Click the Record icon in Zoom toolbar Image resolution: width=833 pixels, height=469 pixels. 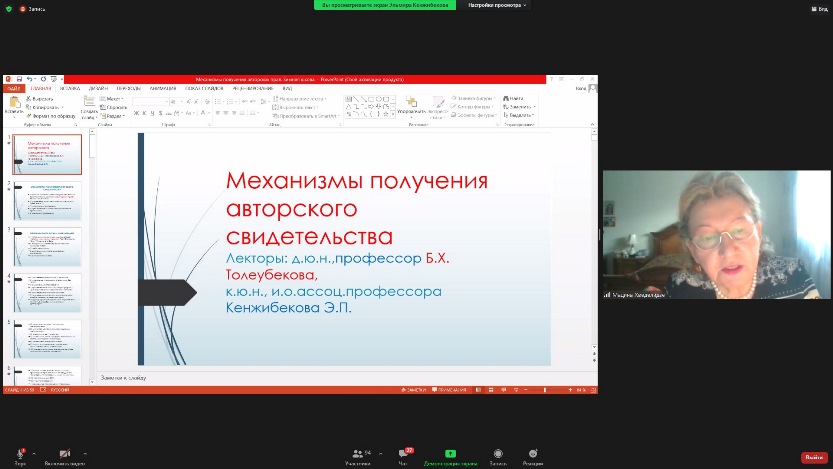(x=498, y=455)
